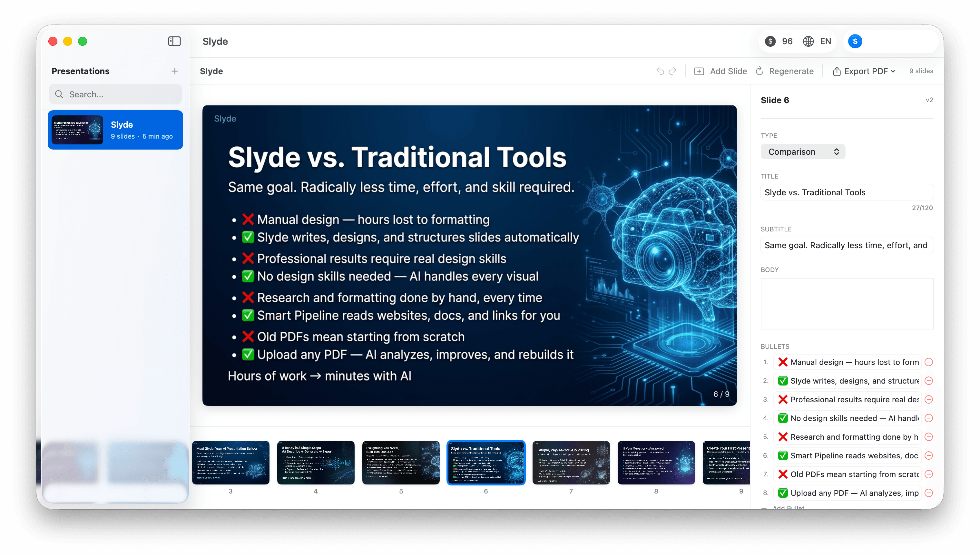This screenshot has height=557, width=980.
Task: Add a new slide using the Add Slide icon
Action: [x=700, y=71]
